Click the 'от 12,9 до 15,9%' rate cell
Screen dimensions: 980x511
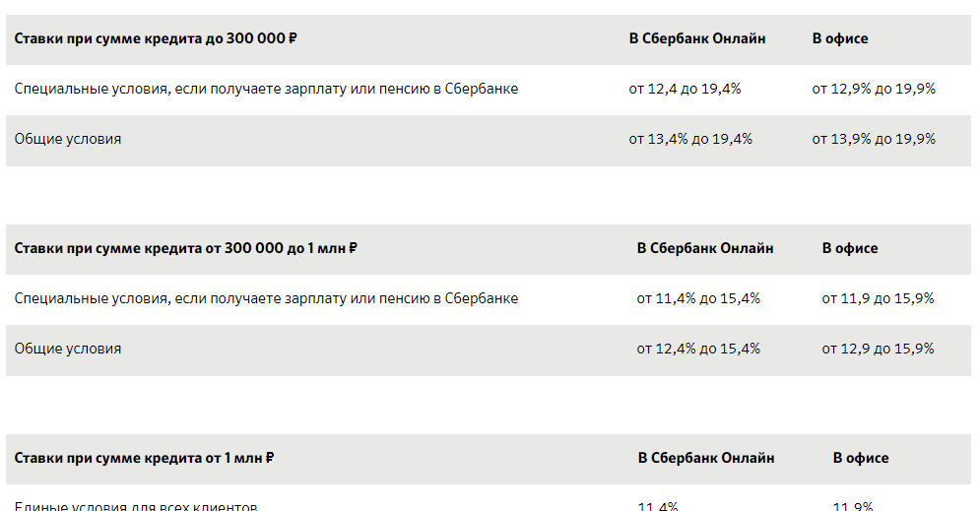coord(879,349)
